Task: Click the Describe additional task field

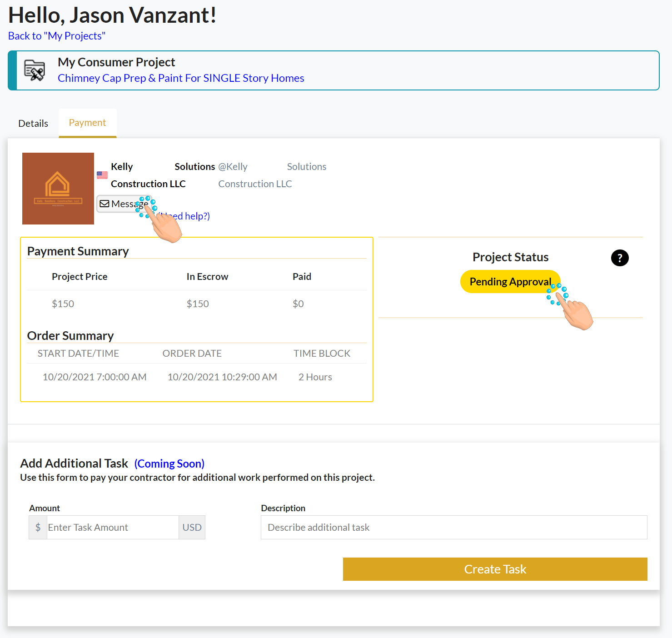Action: tap(454, 527)
